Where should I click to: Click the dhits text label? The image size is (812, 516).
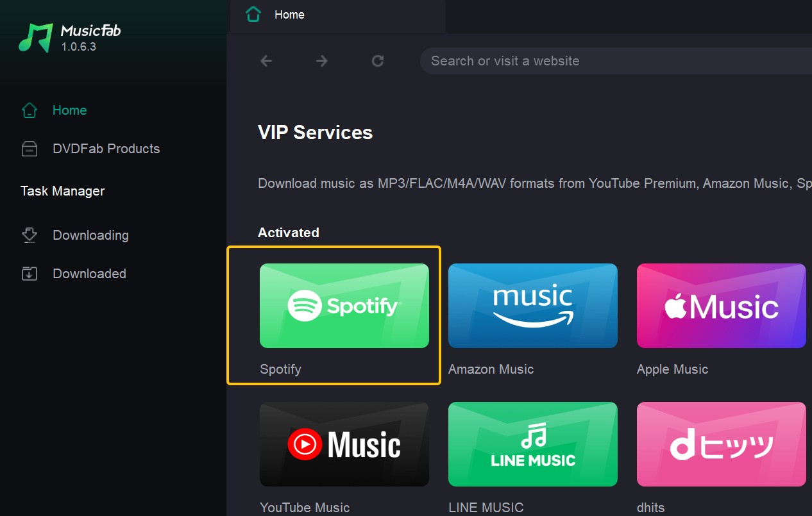tap(650, 508)
